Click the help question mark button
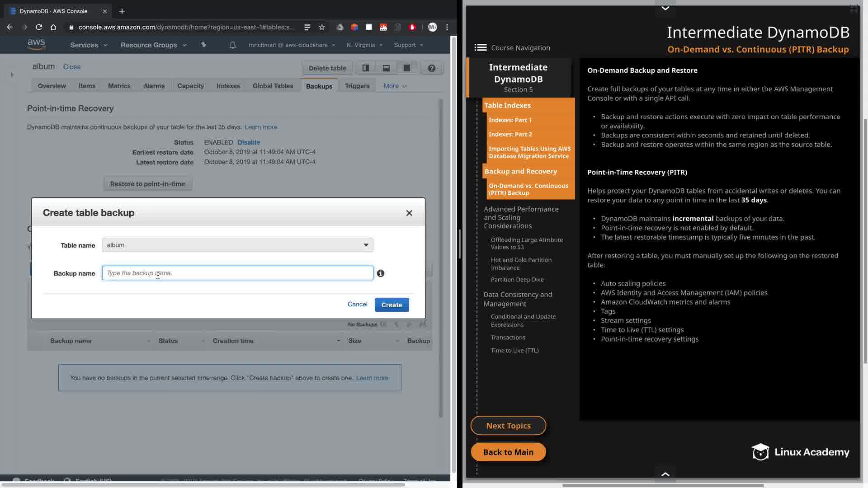Screen dimensions: 868x488 click(x=431, y=68)
